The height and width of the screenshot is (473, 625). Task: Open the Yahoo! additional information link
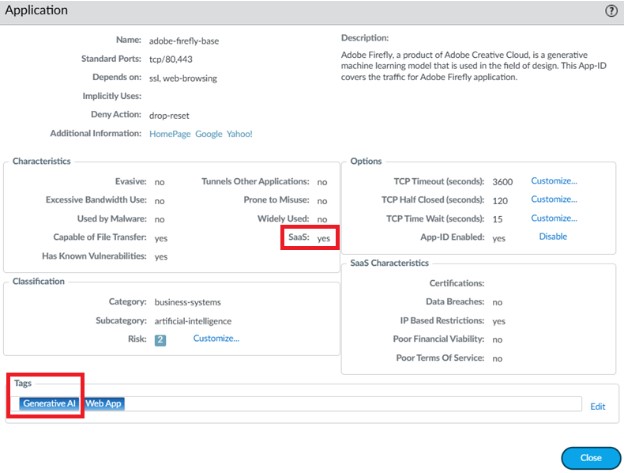point(239,134)
